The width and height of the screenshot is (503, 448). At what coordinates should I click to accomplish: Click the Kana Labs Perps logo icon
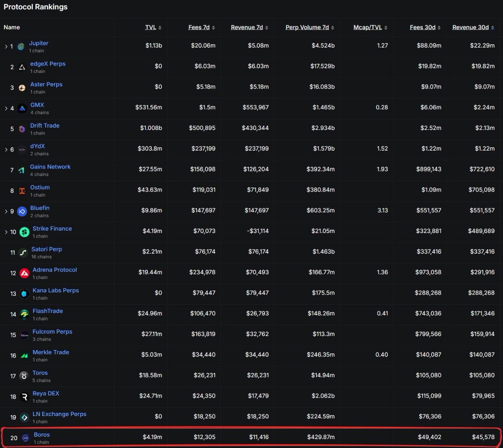(x=24, y=294)
